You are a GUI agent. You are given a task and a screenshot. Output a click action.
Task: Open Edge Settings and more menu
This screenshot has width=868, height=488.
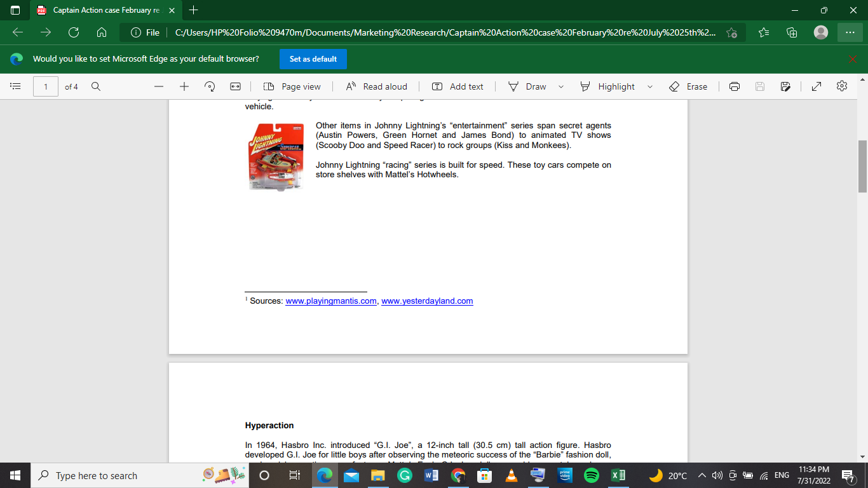850,32
